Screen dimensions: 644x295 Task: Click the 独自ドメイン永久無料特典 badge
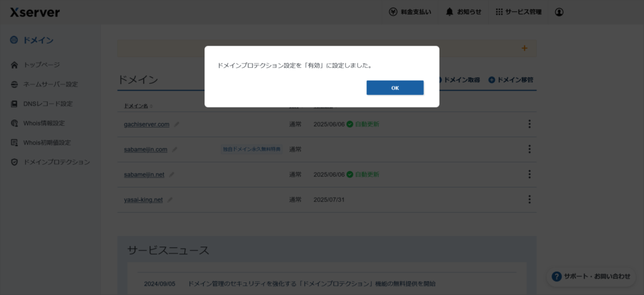[252, 150]
